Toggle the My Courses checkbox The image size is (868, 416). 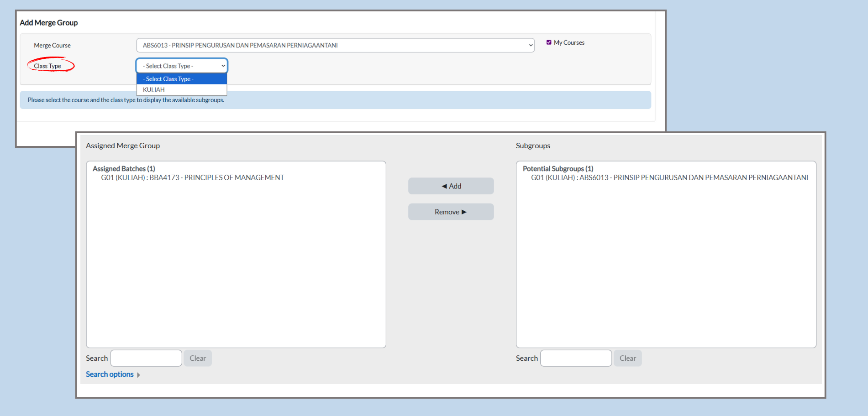pos(549,42)
